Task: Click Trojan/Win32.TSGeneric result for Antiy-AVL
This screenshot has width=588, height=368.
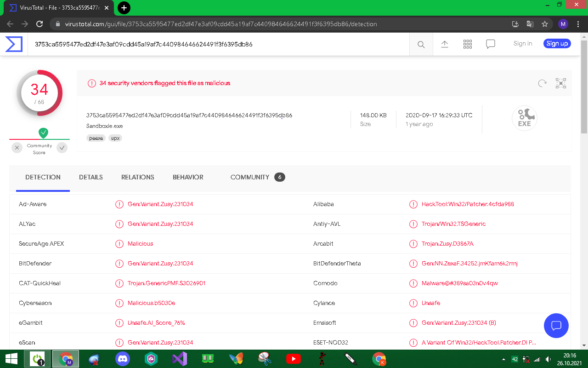Action: coord(453,224)
